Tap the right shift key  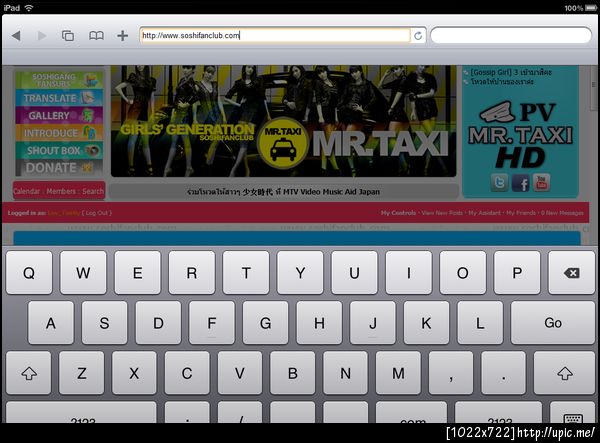565,373
